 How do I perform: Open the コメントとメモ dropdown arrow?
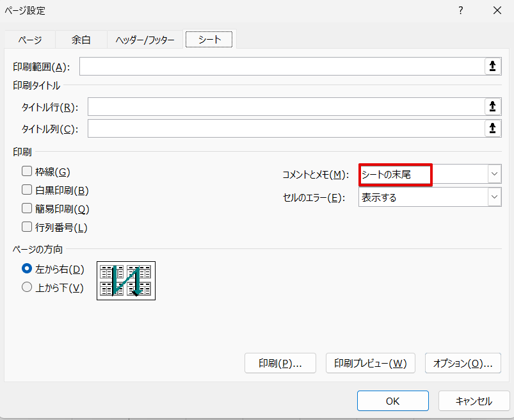point(494,174)
